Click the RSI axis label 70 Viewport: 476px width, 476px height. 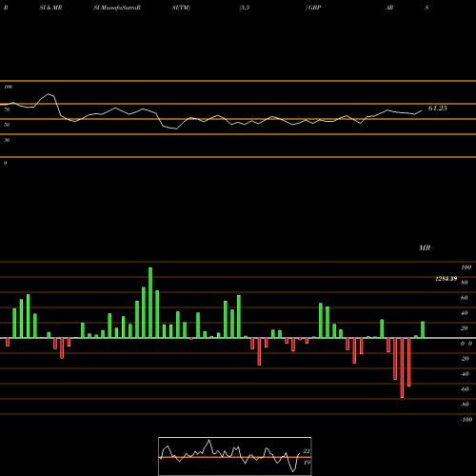click(7, 109)
